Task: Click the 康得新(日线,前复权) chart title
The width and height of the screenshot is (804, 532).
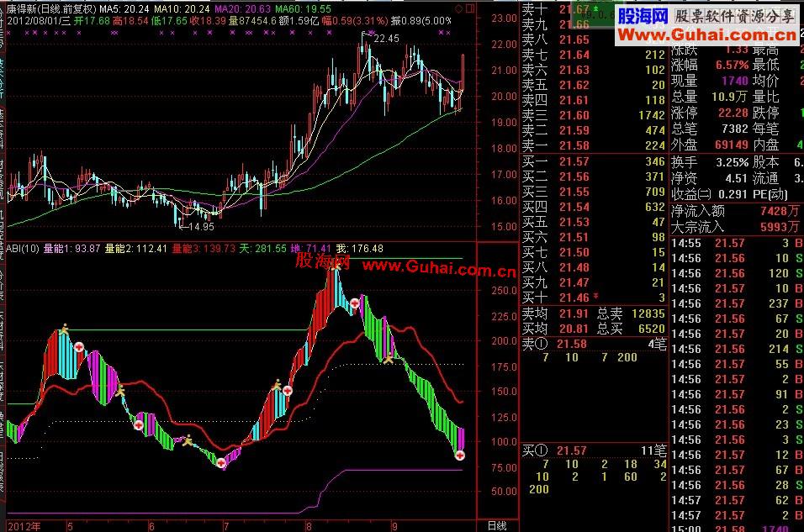Action: click(x=51, y=8)
